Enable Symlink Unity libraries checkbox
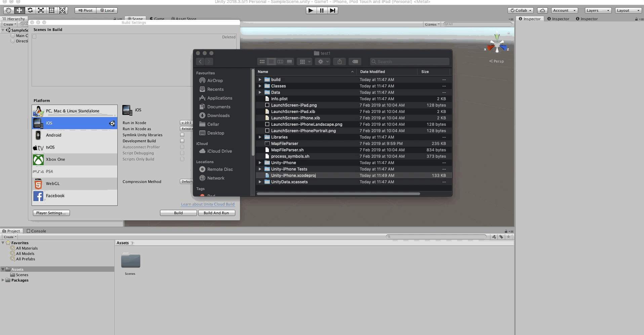Viewport: 644px width, 335px height. point(182,135)
